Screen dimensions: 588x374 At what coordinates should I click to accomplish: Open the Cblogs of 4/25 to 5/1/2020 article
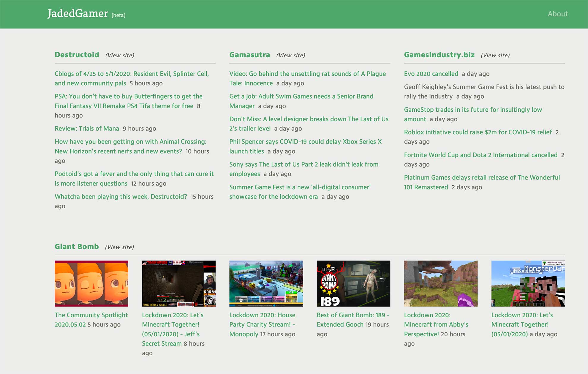[x=132, y=78]
